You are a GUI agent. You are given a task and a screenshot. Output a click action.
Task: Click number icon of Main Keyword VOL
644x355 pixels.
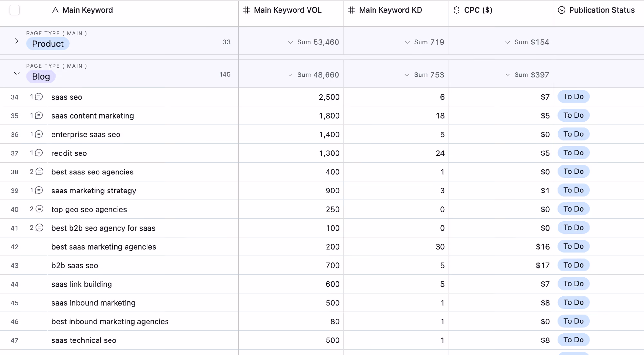pyautogui.click(x=246, y=10)
